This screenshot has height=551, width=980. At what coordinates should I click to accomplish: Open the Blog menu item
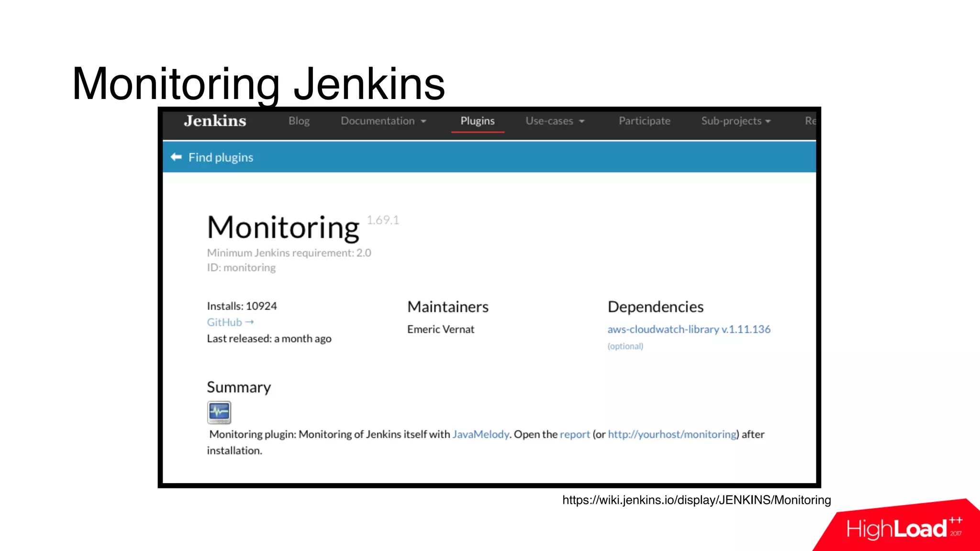[299, 121]
